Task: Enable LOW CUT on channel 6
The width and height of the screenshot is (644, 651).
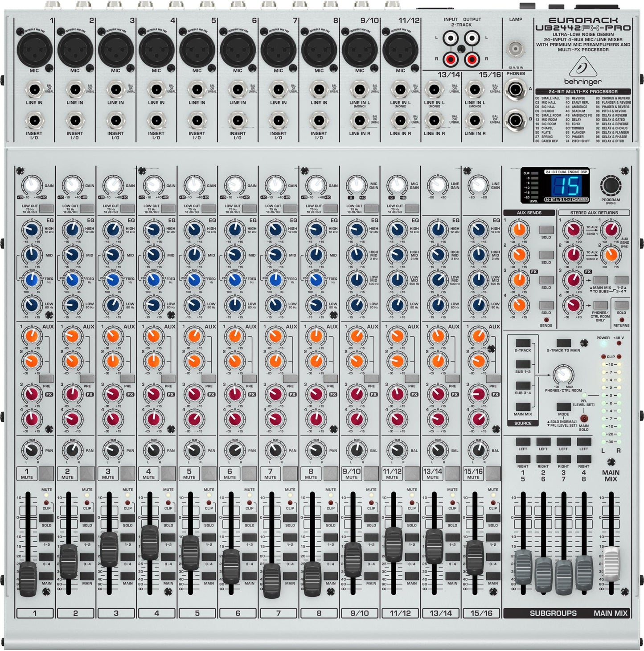Action: click(x=250, y=208)
